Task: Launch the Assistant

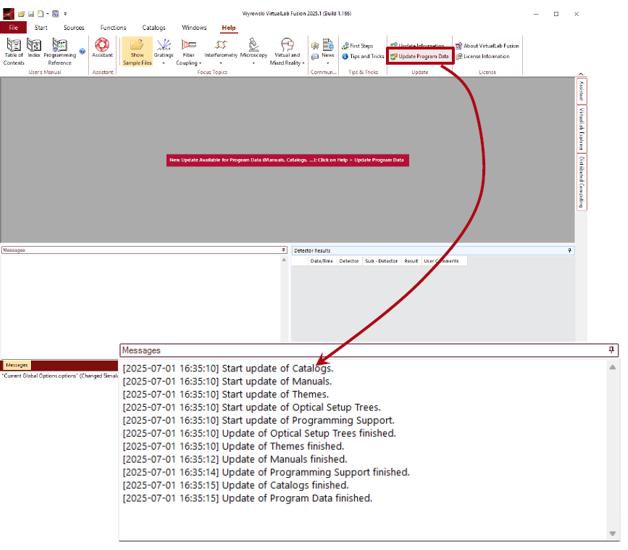Action: click(102, 50)
